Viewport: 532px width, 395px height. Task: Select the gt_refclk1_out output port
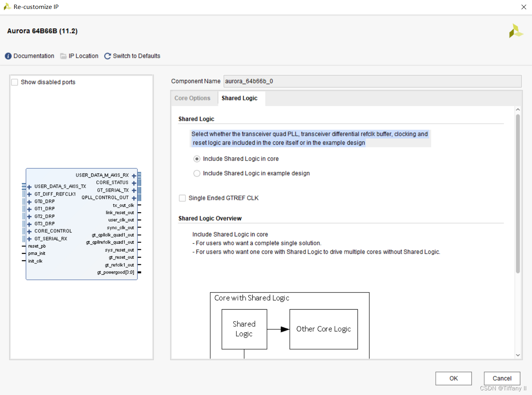pos(120,265)
